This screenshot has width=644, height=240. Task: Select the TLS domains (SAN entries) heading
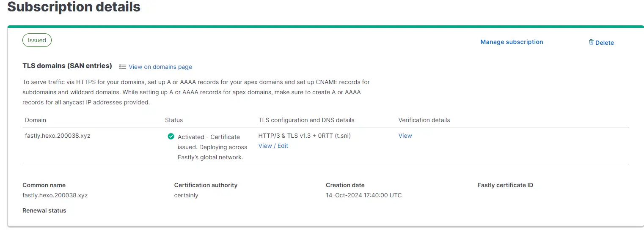point(67,66)
